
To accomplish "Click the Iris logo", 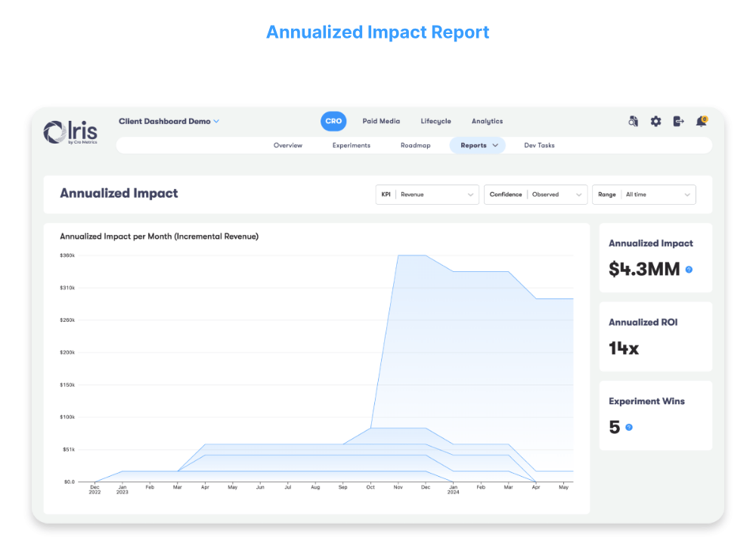I will pos(70,131).
